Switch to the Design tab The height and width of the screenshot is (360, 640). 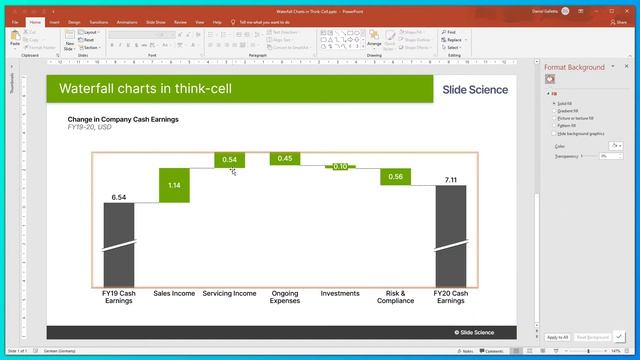tap(74, 22)
